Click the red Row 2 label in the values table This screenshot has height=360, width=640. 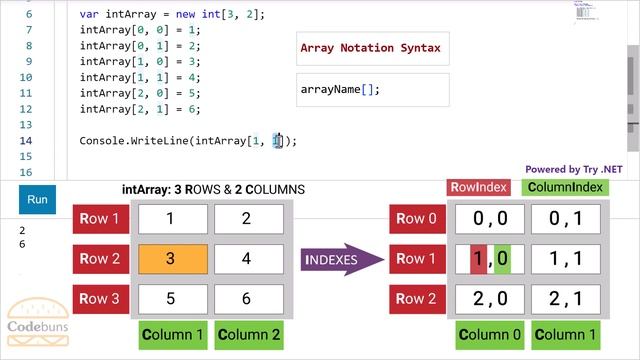click(x=101, y=259)
